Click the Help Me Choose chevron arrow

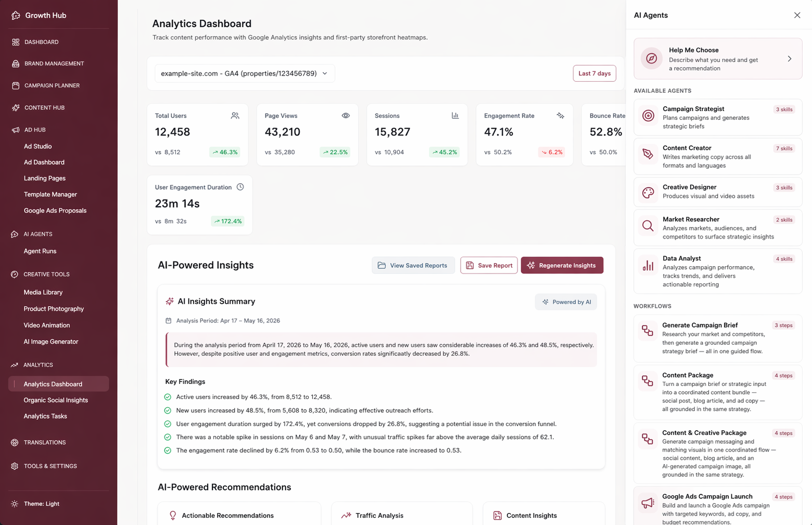point(790,59)
